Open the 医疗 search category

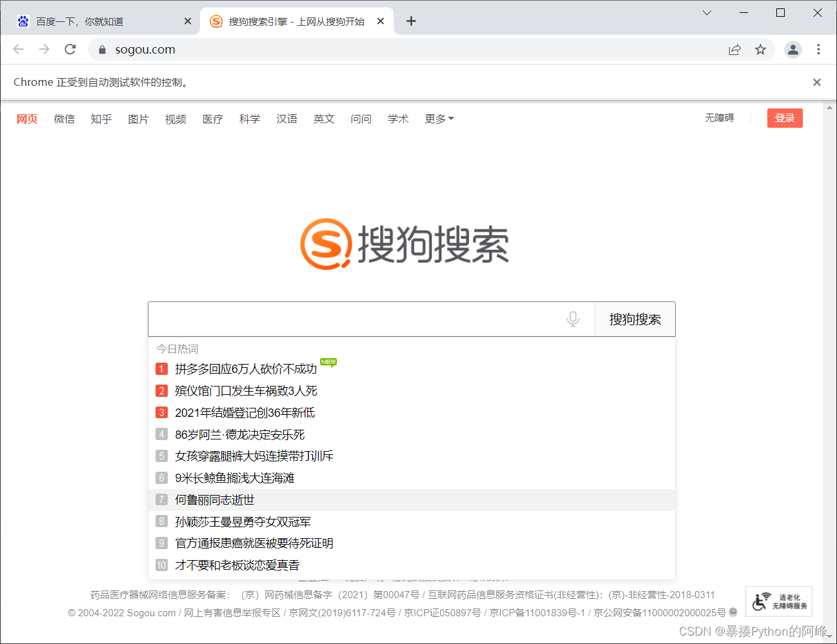tap(212, 119)
